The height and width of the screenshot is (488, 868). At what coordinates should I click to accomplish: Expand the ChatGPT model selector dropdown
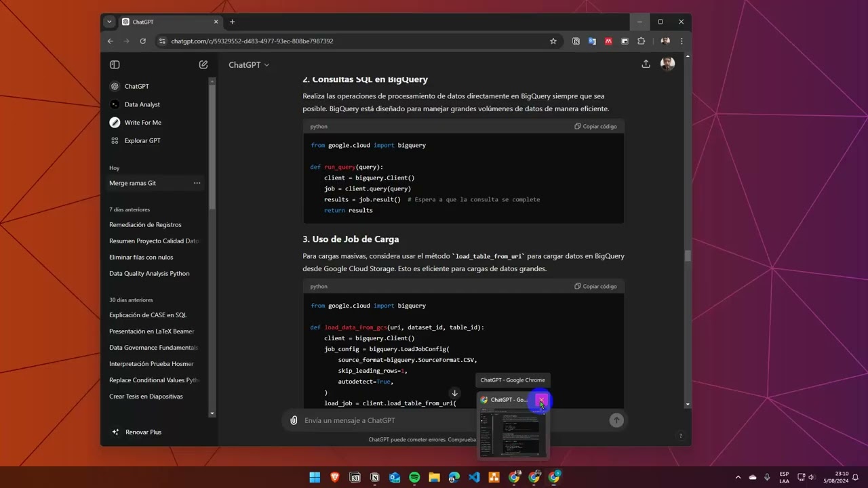click(249, 65)
